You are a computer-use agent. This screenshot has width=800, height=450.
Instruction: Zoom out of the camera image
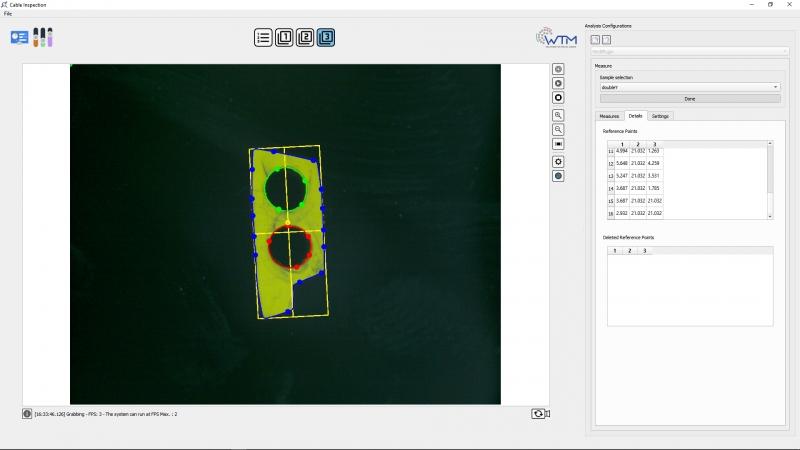pos(558,130)
